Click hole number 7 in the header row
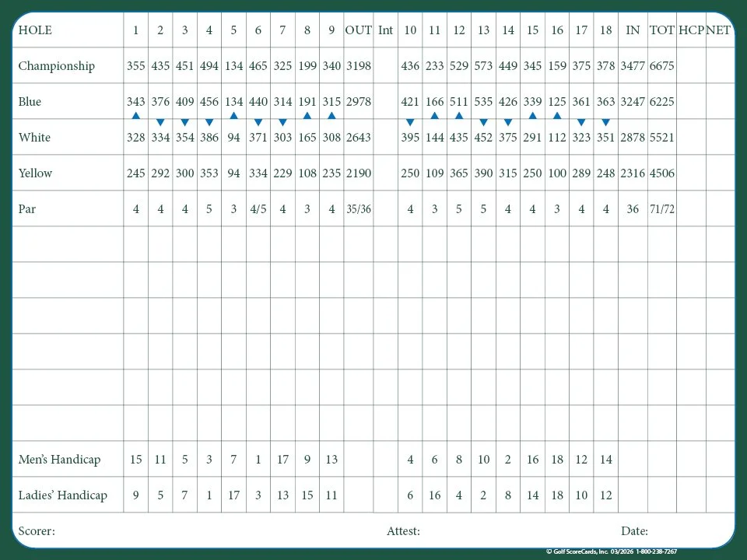 pyautogui.click(x=282, y=30)
